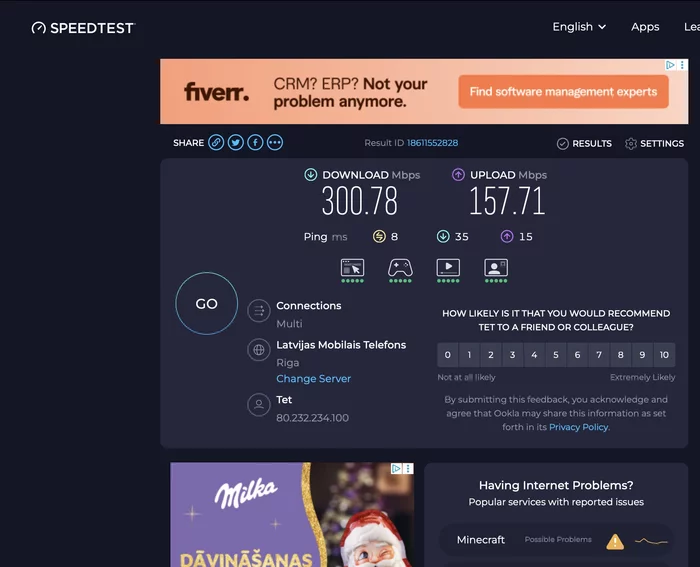This screenshot has width=700, height=567.
Task: Open the Fiverr AdChoices icon
Action: pos(670,65)
